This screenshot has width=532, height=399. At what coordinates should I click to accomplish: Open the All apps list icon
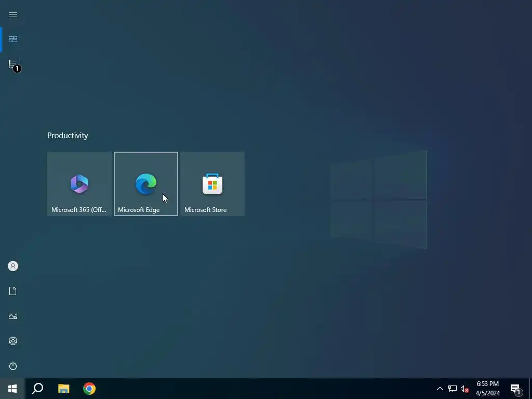pyautogui.click(x=13, y=64)
